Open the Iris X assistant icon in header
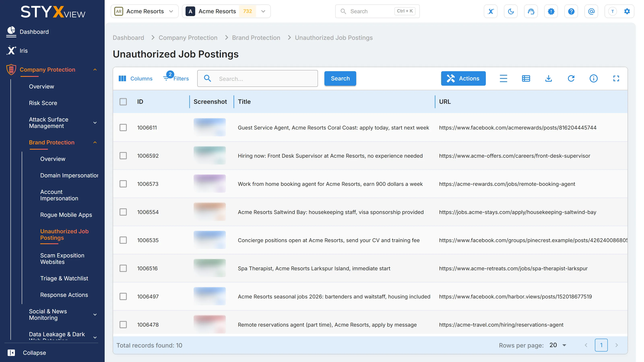Viewport: 644px width, 362px height. (x=491, y=11)
